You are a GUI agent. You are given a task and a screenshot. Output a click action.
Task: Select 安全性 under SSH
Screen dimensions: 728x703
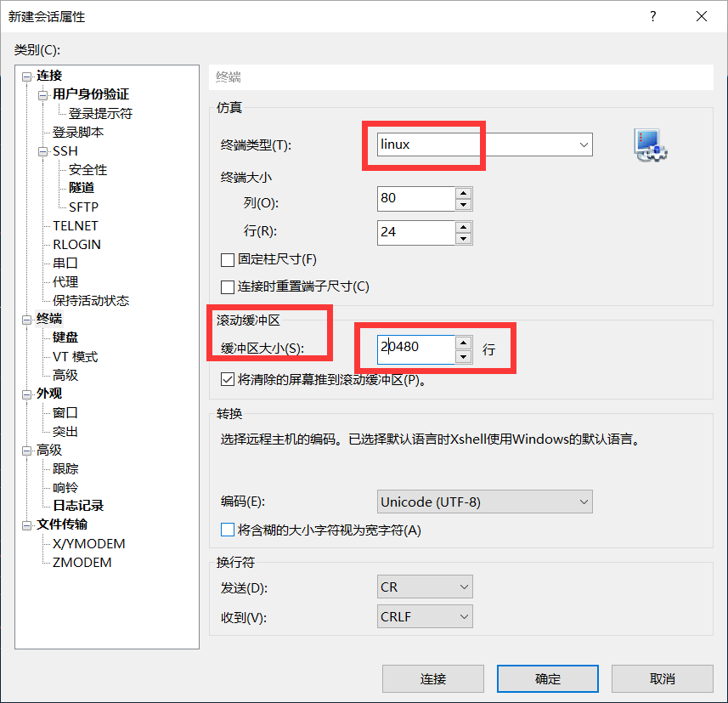point(87,170)
